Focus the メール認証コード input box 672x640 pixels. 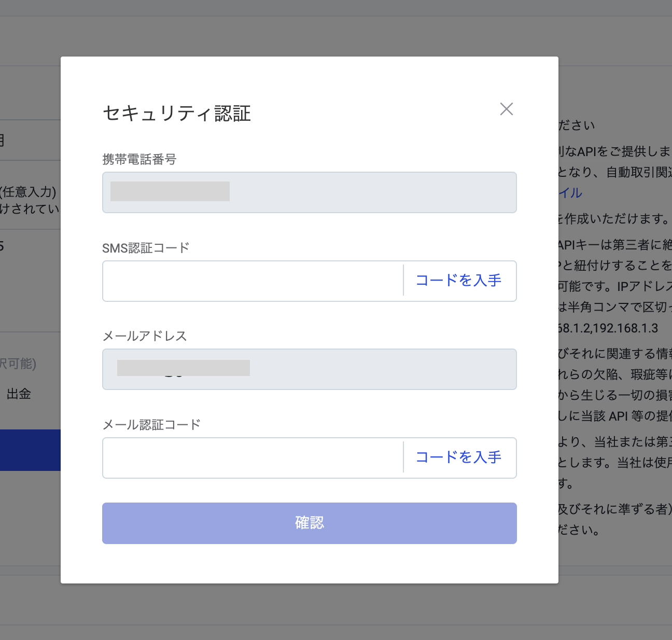[253, 458]
